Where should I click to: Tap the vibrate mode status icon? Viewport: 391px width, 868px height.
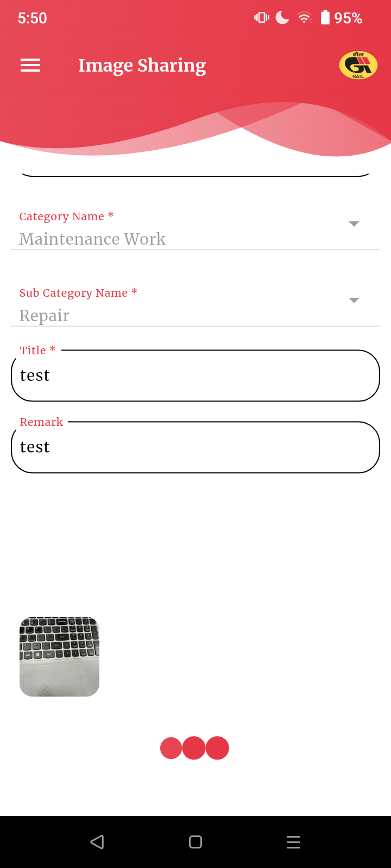point(261,18)
